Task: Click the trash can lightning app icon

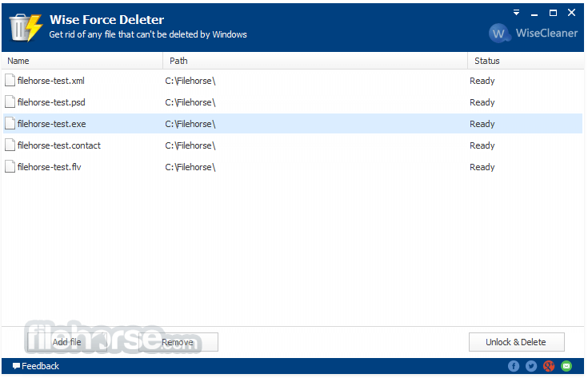Action: 25,27
